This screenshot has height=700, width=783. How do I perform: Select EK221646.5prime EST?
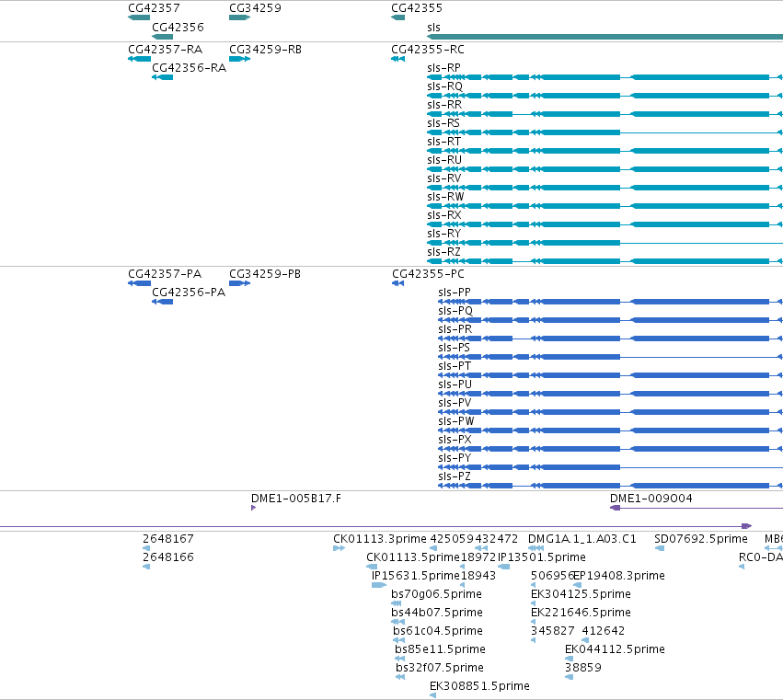tap(581, 613)
